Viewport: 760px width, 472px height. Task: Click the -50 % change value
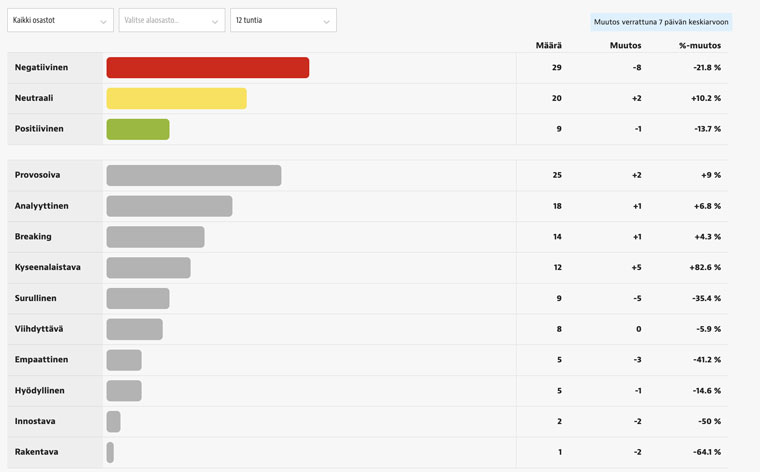710,421
